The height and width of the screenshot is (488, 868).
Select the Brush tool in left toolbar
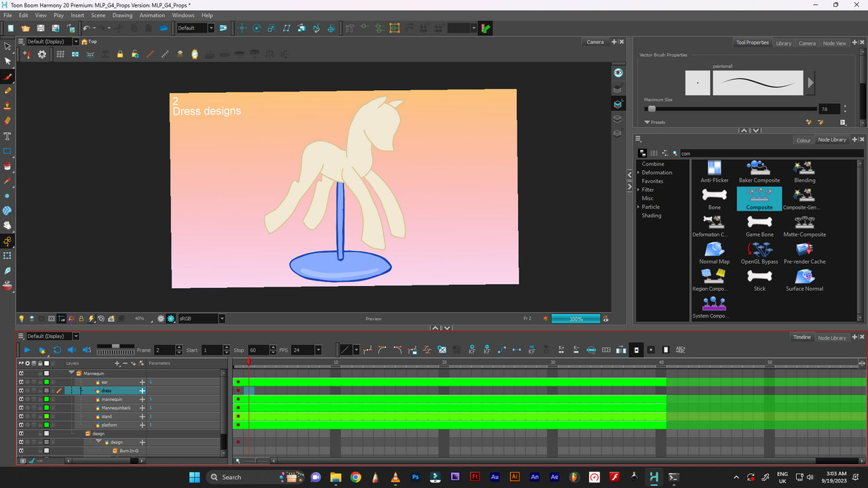click(7, 76)
